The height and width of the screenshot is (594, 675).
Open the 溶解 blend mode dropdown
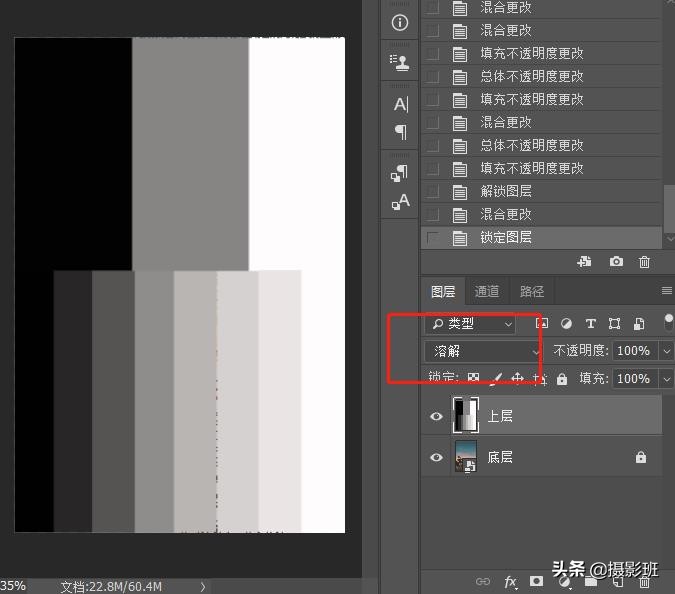pyautogui.click(x=483, y=352)
